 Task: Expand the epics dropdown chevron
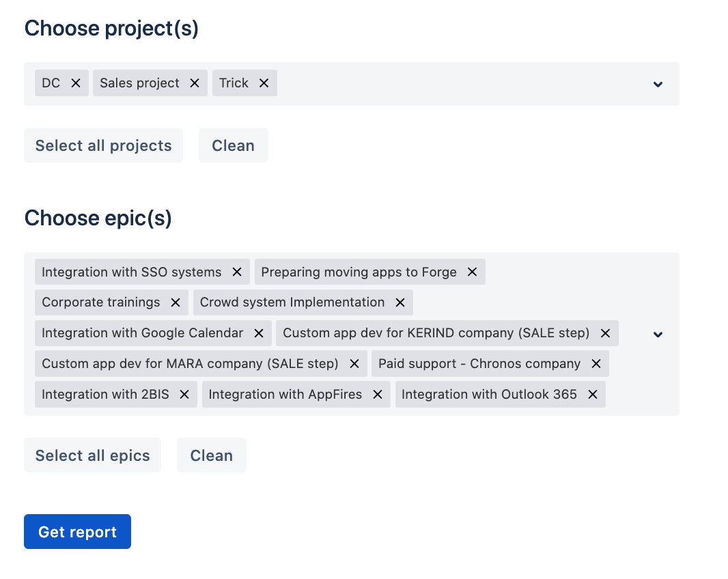point(658,335)
